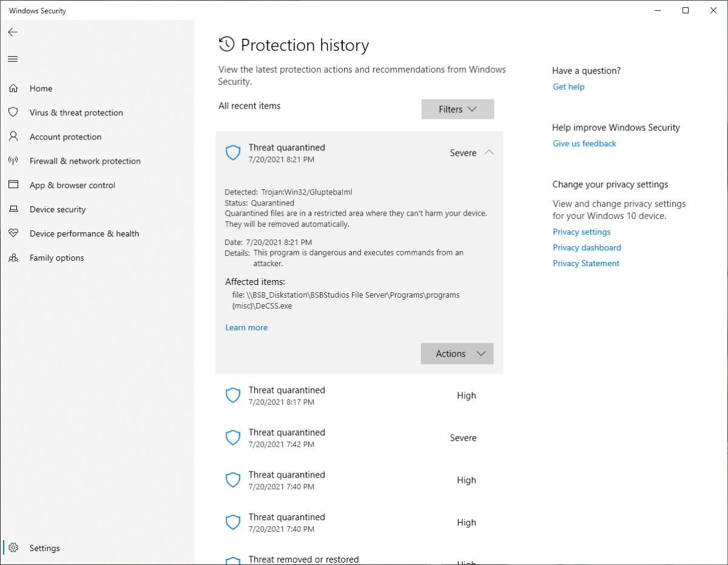Click the Device performance & health heart icon
Screen dimensions: 728x565
click(13, 233)
